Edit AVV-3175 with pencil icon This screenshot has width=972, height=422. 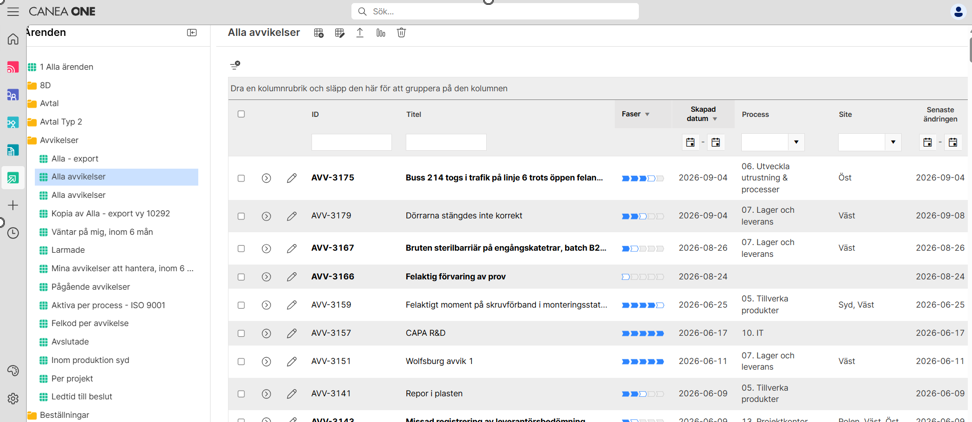[291, 178]
